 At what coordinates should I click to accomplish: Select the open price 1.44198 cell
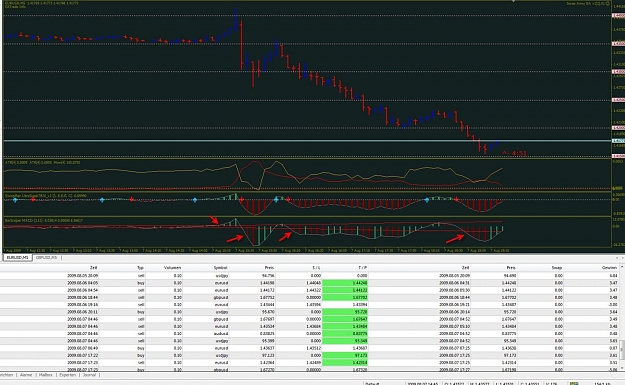click(267, 283)
